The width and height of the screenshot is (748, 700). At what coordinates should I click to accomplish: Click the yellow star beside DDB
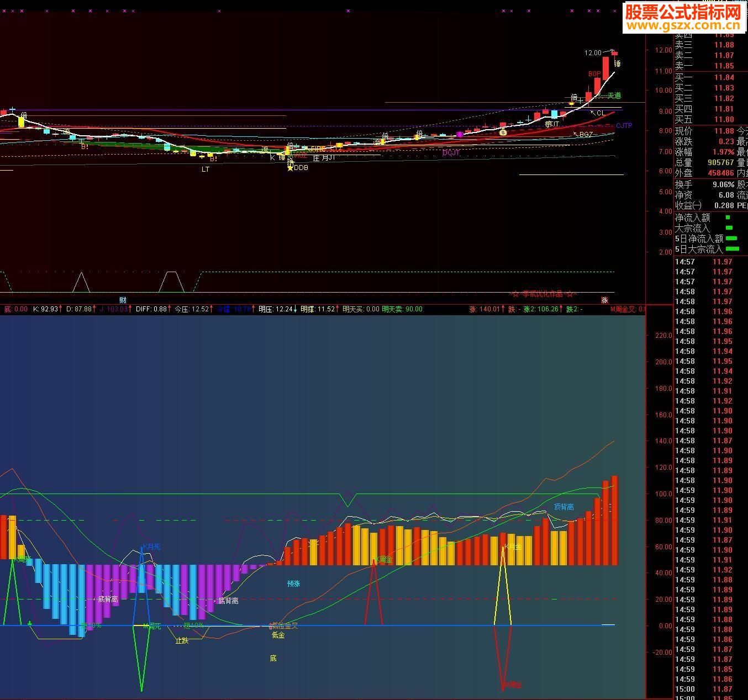(x=290, y=168)
